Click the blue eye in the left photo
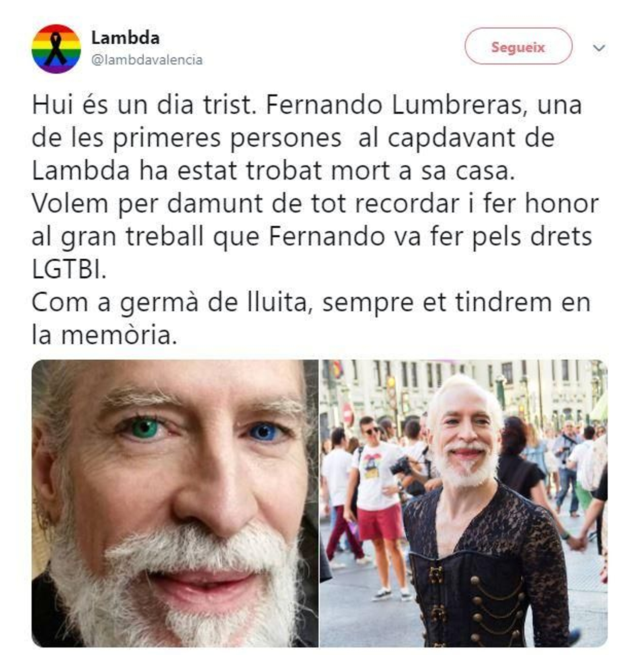Image resolution: width=644 pixels, height=655 pixels. point(262,433)
